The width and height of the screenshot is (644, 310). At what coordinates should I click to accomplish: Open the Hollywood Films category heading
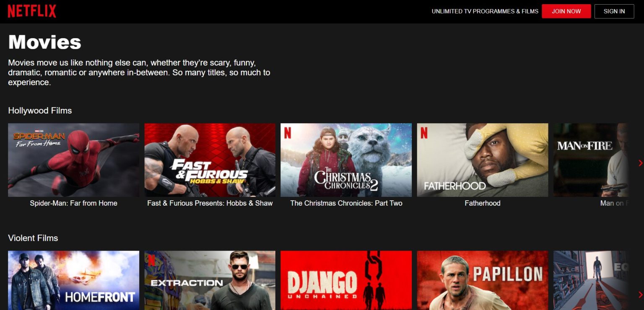click(40, 111)
